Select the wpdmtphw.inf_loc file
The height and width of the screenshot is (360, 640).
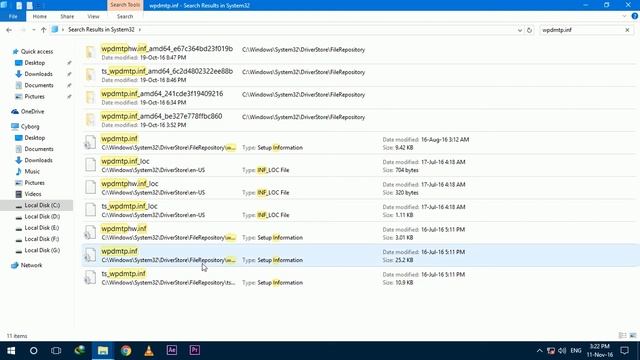(x=359, y=188)
